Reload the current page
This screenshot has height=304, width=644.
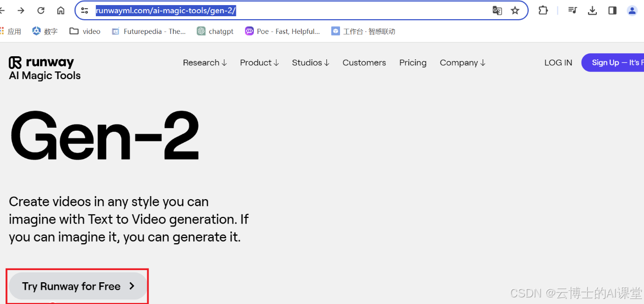[41, 10]
